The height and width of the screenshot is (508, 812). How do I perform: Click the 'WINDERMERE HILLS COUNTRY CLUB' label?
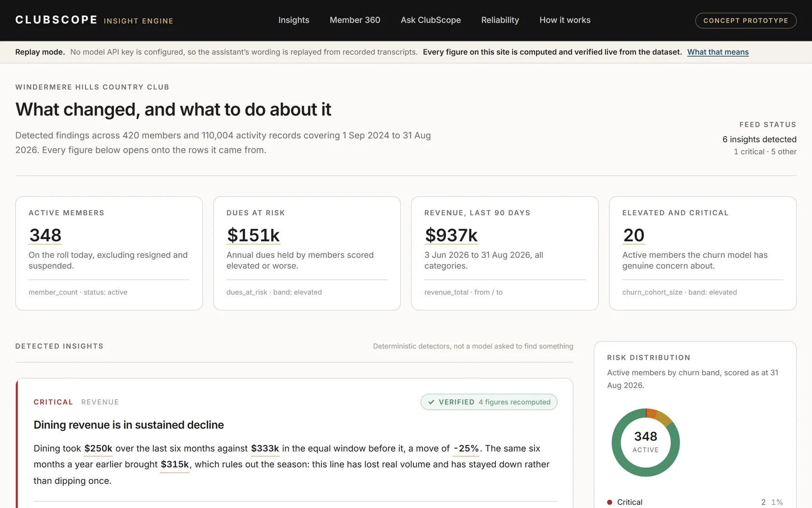pyautogui.click(x=92, y=87)
